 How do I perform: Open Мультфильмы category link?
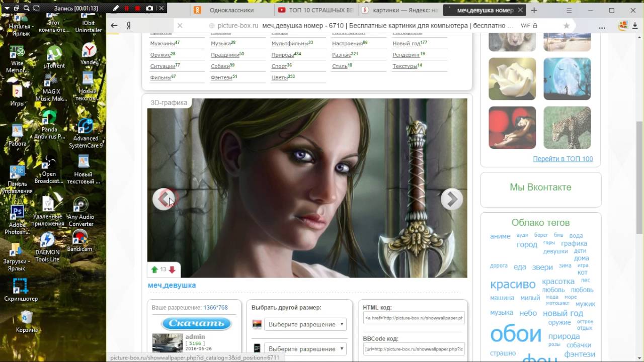click(x=290, y=44)
